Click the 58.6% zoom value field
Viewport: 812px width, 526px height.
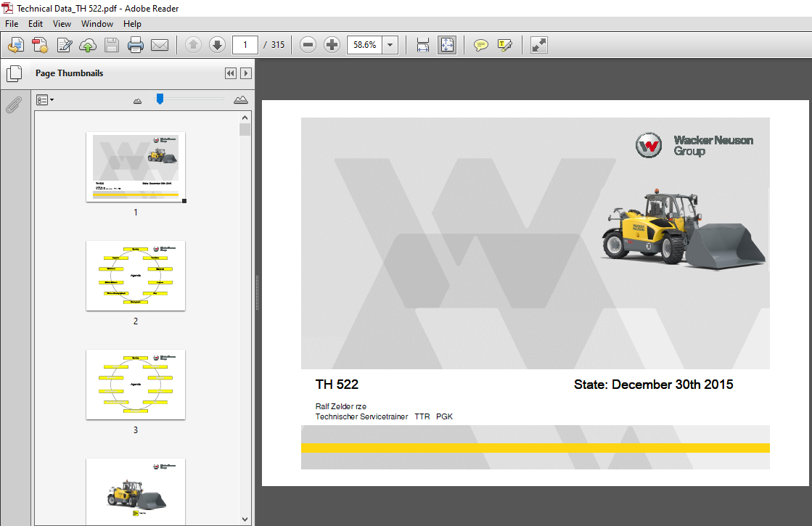pyautogui.click(x=365, y=45)
